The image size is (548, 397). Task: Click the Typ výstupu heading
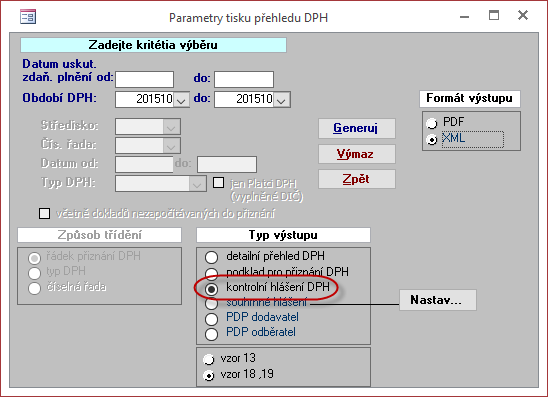click(x=283, y=235)
